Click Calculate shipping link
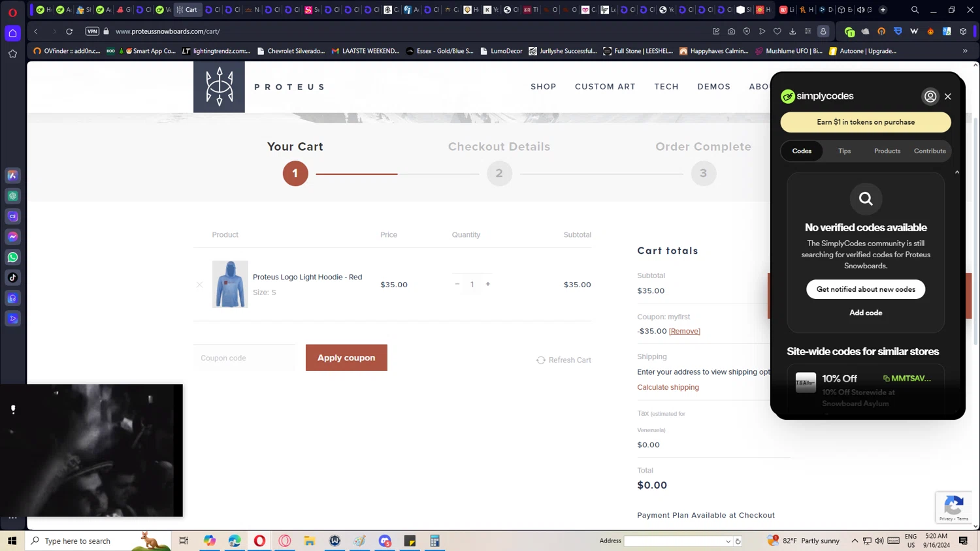Viewport: 980px width, 551px height. [668, 387]
